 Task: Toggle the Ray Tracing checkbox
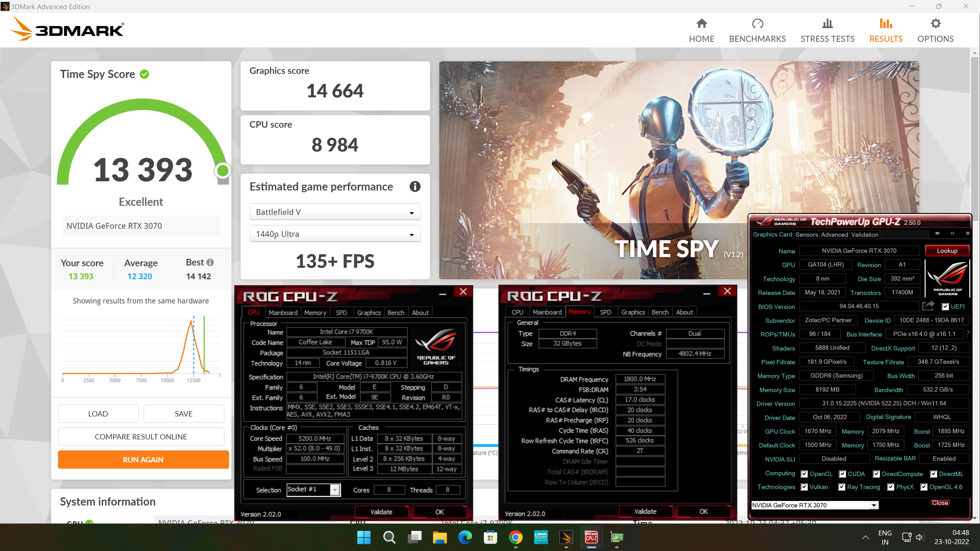click(x=841, y=487)
